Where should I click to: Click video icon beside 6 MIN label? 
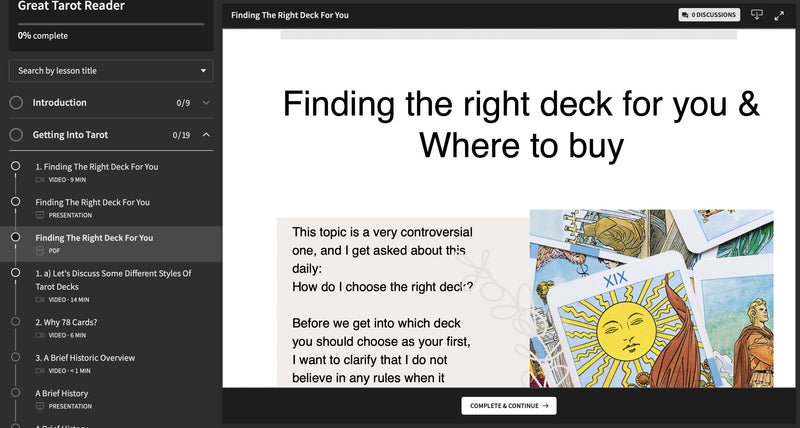coord(40,335)
